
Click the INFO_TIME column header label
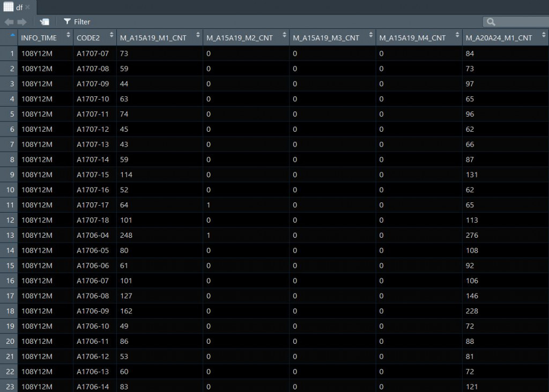pos(39,38)
